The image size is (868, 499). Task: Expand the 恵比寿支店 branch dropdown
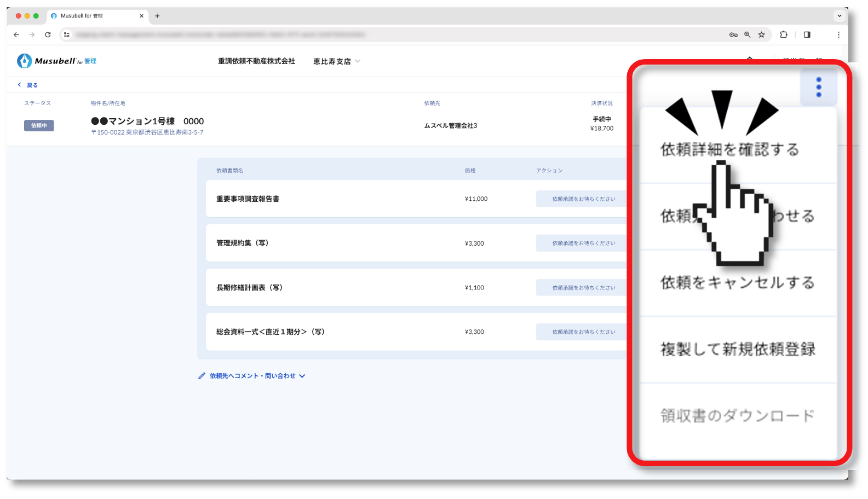pyautogui.click(x=336, y=61)
